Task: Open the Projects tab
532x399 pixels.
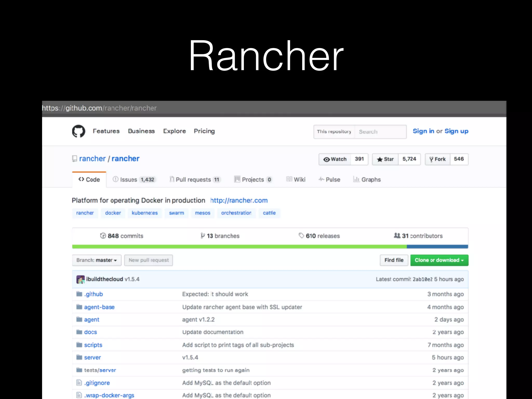Action: (253, 179)
